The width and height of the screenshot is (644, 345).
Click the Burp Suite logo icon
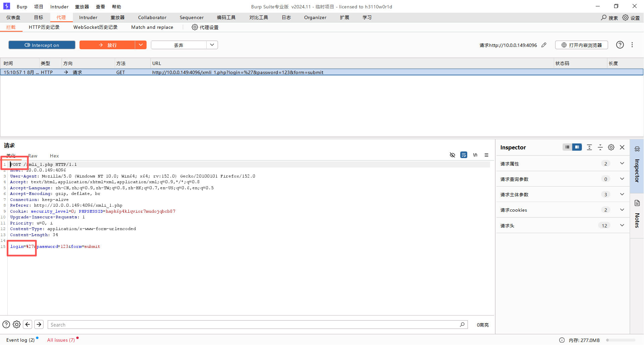click(7, 6)
